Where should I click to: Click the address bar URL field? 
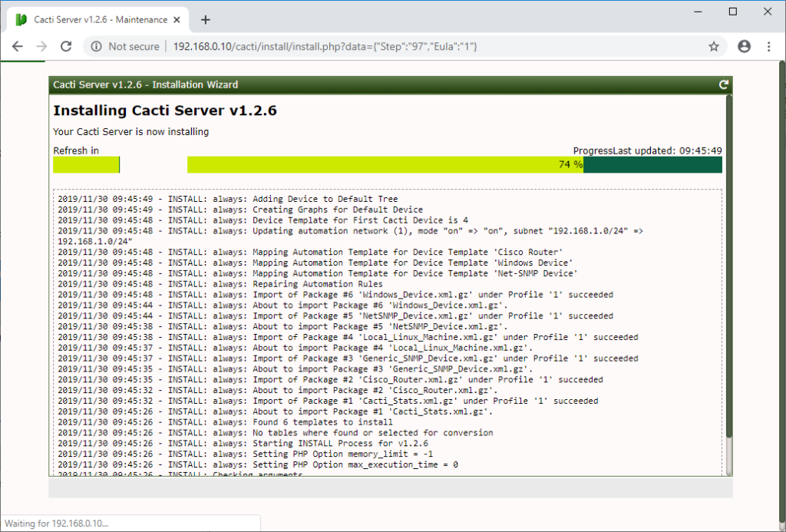(384, 47)
